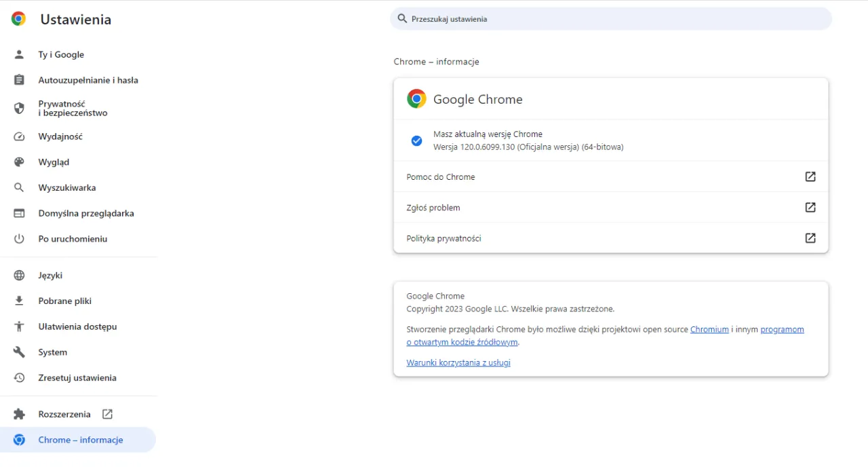
Task: Click the Języki globe icon
Action: (19, 275)
